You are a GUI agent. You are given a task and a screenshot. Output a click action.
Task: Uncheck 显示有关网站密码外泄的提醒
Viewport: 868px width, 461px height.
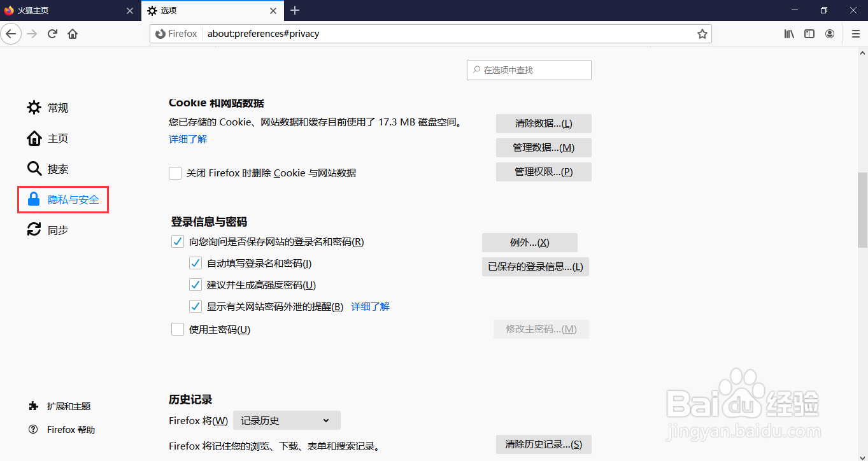coord(196,307)
